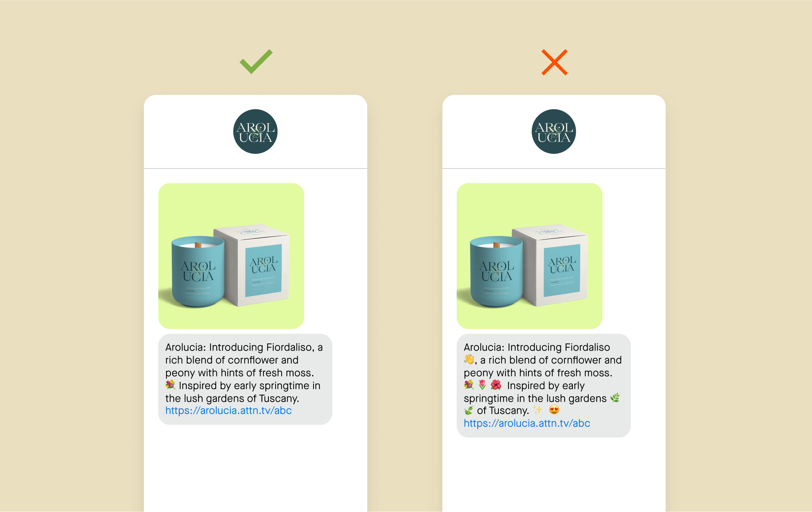Image resolution: width=812 pixels, height=512 pixels.
Task: Click the right message text bubble
Action: tap(544, 386)
